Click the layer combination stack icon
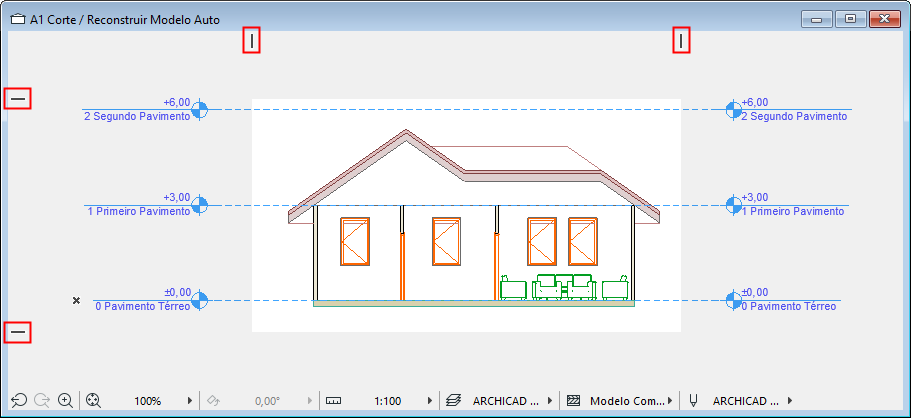Viewport: 911px width, 418px height. click(x=453, y=401)
